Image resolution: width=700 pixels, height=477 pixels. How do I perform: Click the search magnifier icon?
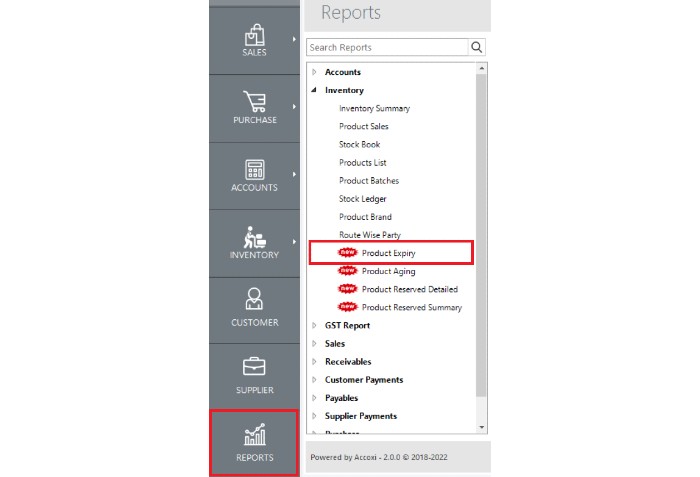pyautogui.click(x=477, y=47)
